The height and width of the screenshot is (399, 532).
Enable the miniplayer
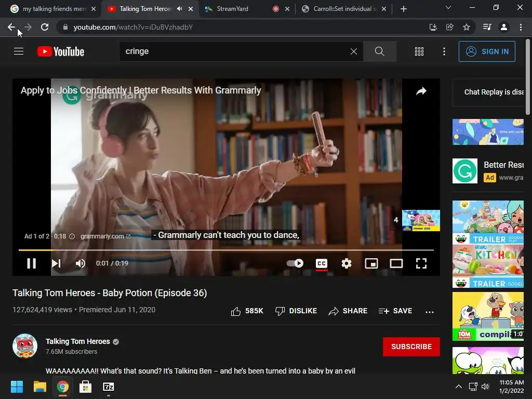coord(371,263)
